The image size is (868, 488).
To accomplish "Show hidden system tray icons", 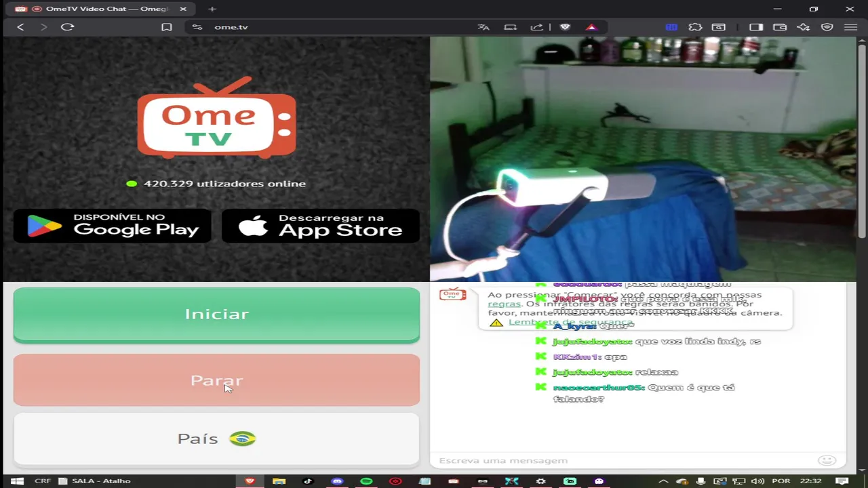I will [663, 481].
